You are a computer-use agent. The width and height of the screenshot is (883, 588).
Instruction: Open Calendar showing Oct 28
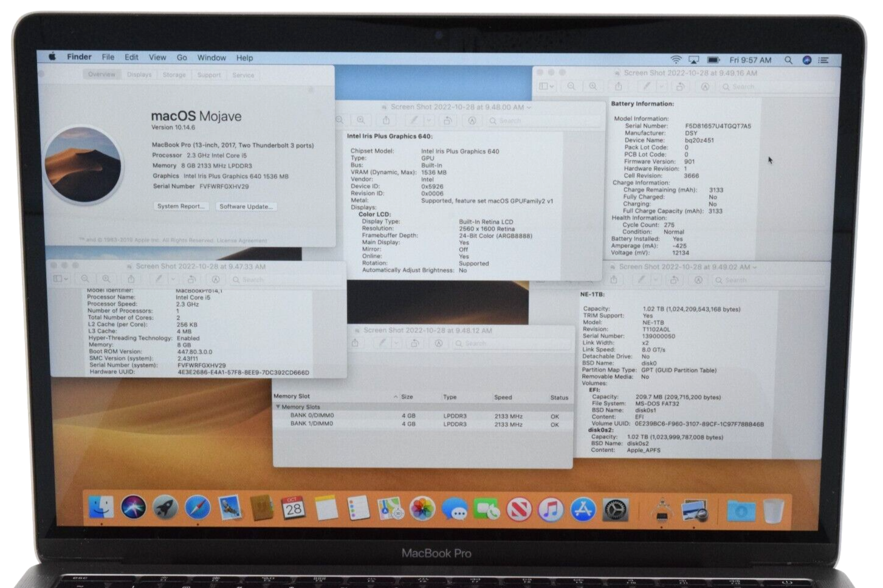tap(294, 508)
